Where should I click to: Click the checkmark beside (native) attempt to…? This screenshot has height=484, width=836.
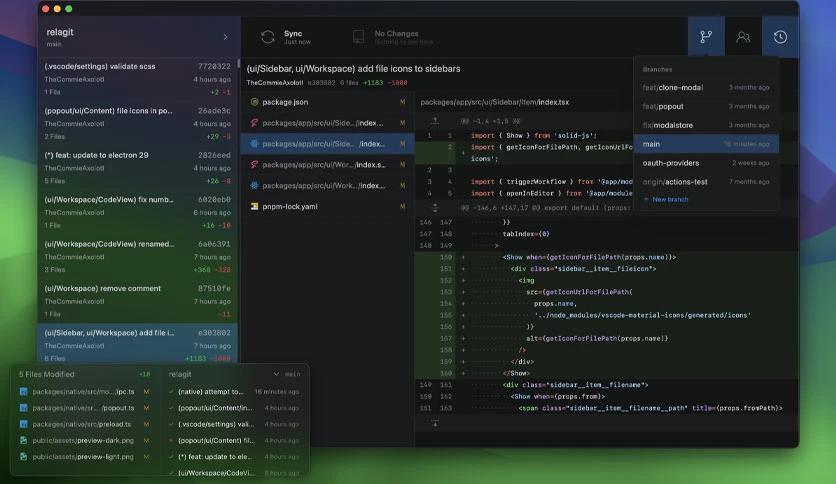171,391
